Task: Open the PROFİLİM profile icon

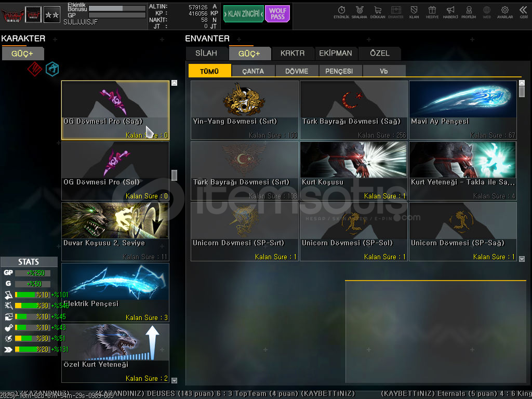Action: click(469, 12)
